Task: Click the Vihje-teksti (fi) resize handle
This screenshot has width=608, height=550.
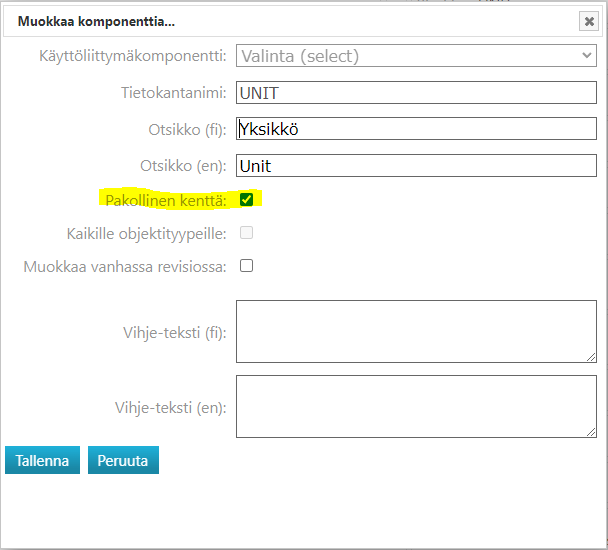Action: click(x=590, y=355)
